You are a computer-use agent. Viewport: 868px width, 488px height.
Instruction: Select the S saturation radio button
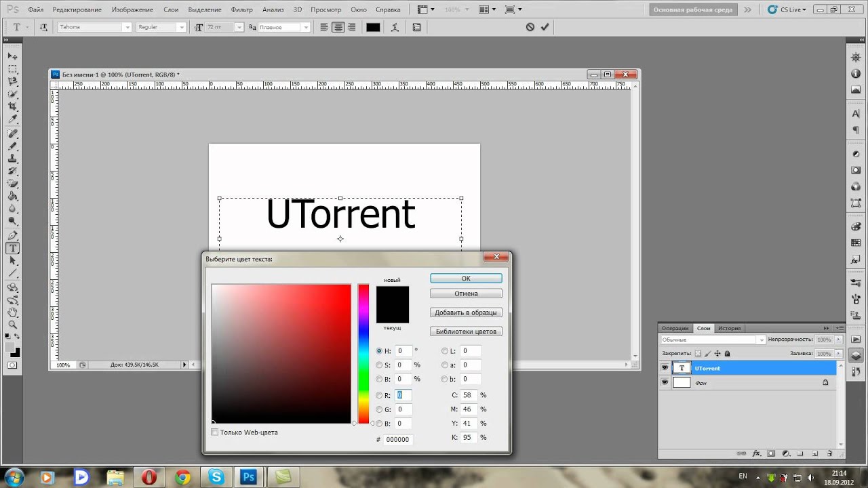pos(380,365)
